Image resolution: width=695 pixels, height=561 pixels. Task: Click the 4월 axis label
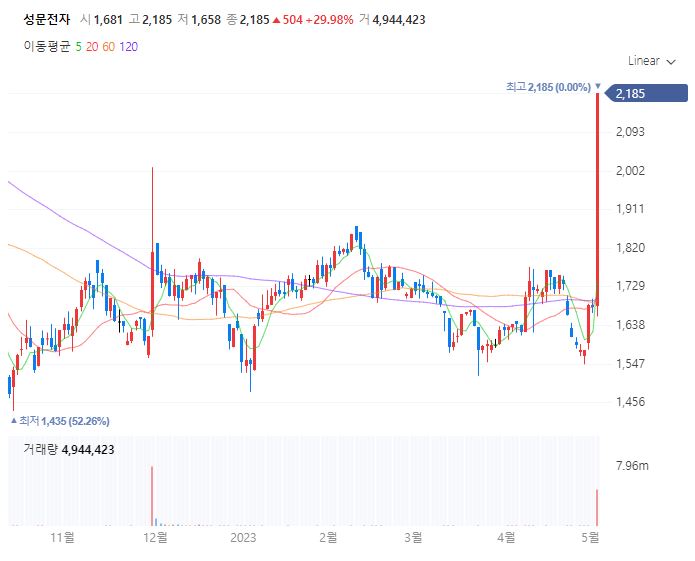click(506, 538)
